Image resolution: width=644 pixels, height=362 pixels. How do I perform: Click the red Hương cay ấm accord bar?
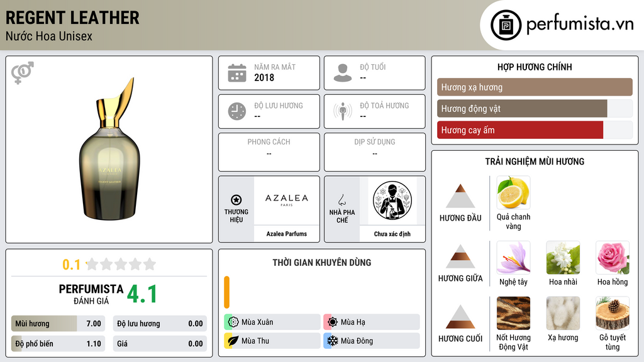(x=535, y=130)
